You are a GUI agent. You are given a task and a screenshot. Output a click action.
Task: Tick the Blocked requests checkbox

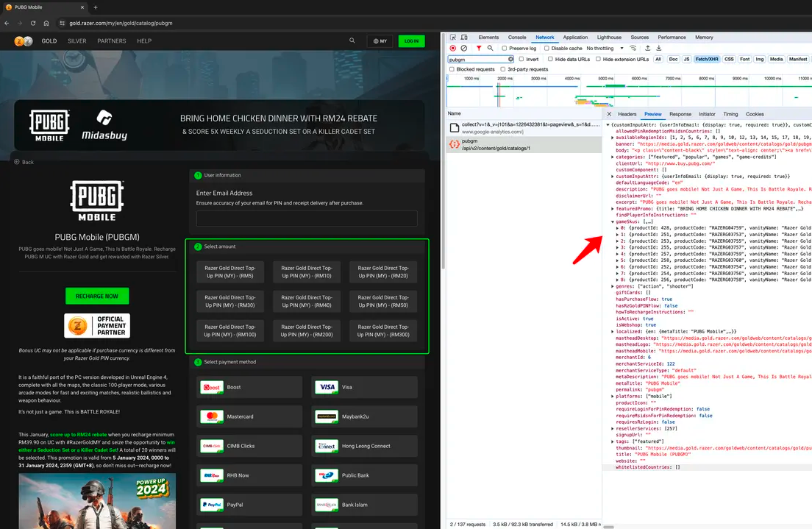coord(452,69)
